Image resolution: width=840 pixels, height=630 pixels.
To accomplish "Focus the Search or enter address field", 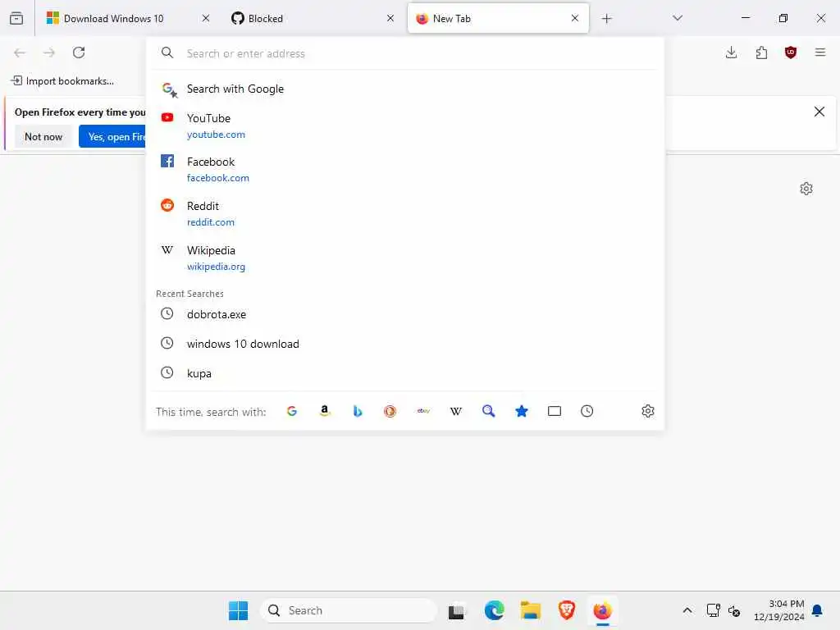I will point(405,53).
